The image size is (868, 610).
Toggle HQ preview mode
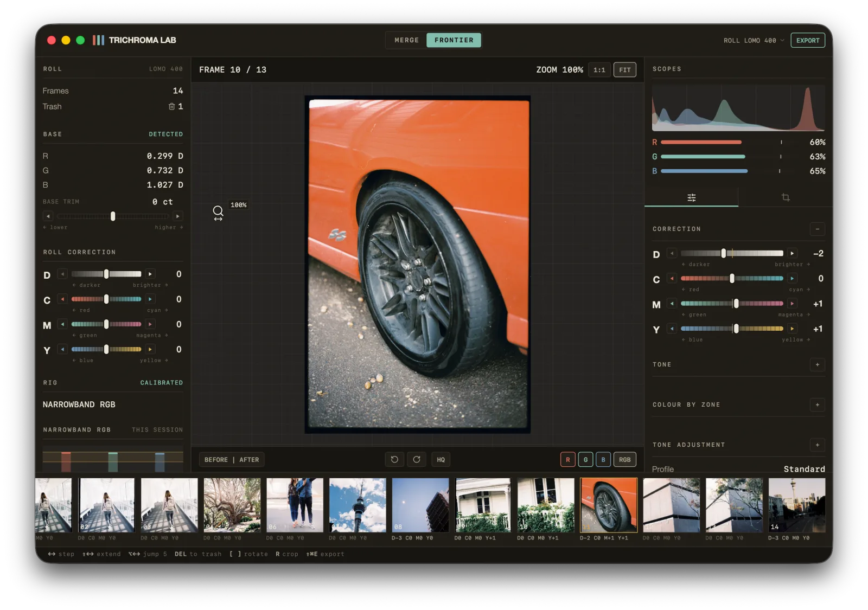(441, 460)
